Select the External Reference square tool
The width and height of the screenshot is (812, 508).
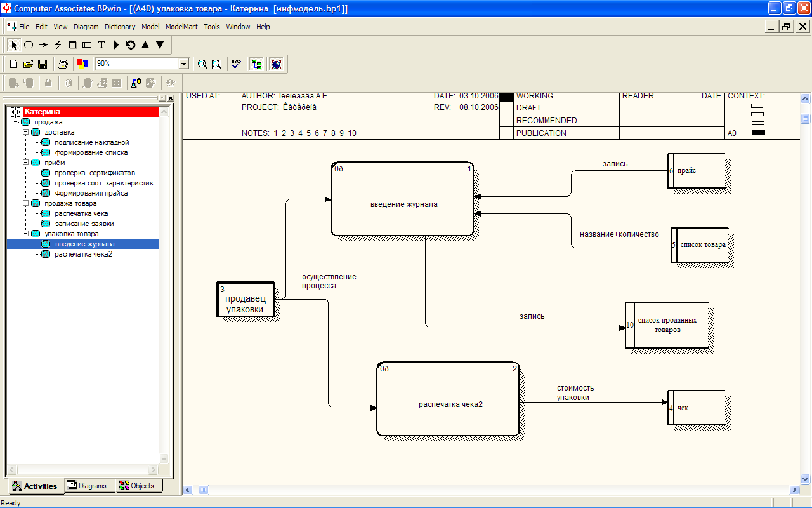point(72,45)
